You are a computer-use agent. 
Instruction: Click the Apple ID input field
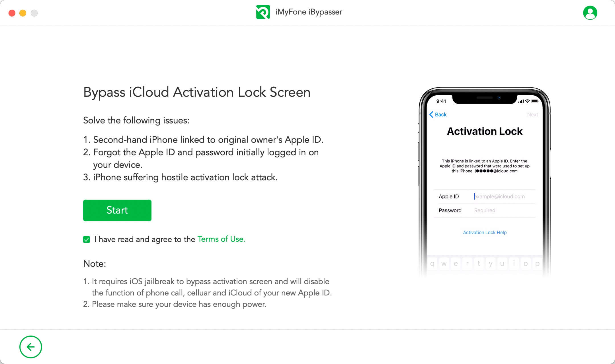coord(499,196)
